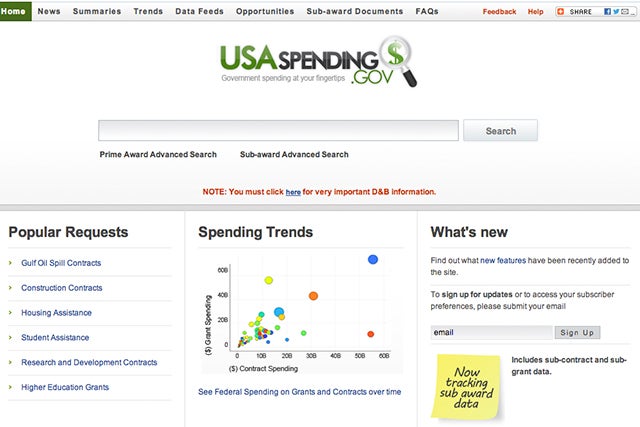
Task: Open the Data Feeds menu
Action: click(x=198, y=12)
